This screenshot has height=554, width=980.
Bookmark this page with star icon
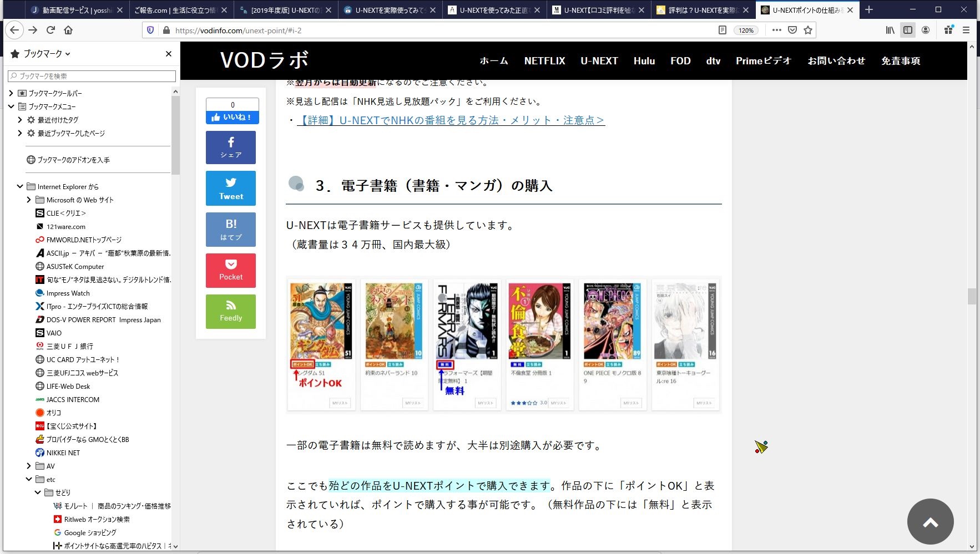(x=808, y=31)
